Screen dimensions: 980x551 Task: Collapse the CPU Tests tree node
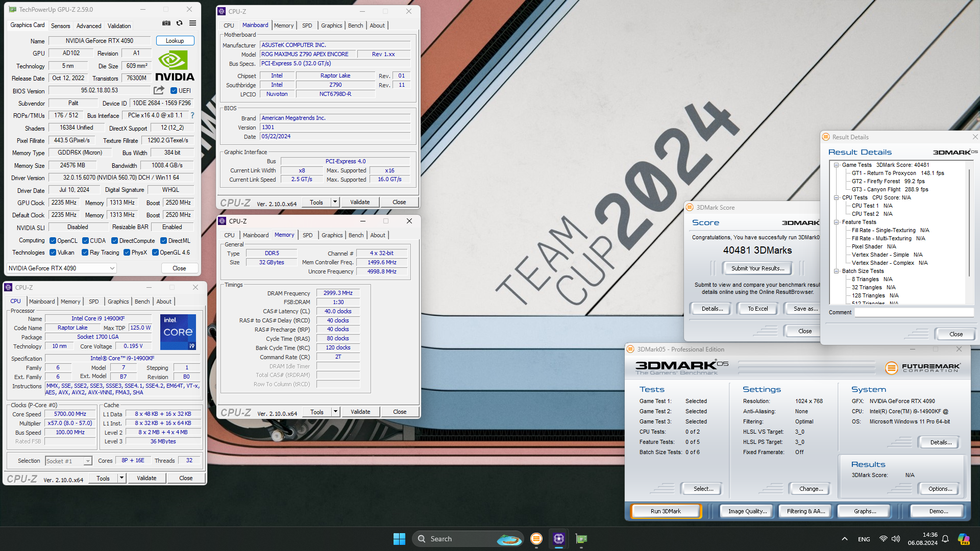tap(837, 197)
